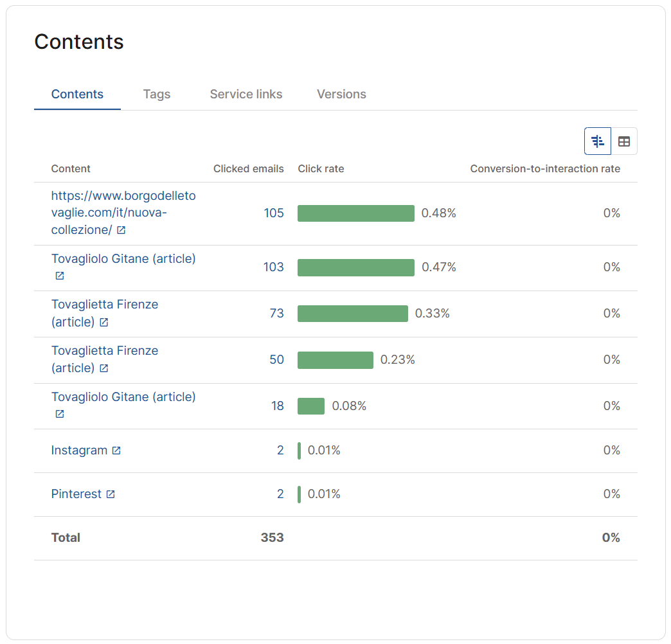Click the Conversion-to-interaction rate column header

click(545, 168)
